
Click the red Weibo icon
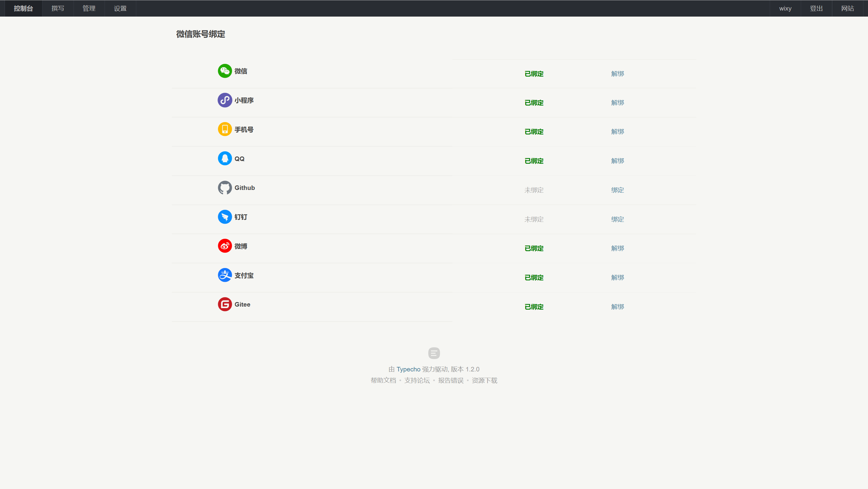[x=225, y=246]
